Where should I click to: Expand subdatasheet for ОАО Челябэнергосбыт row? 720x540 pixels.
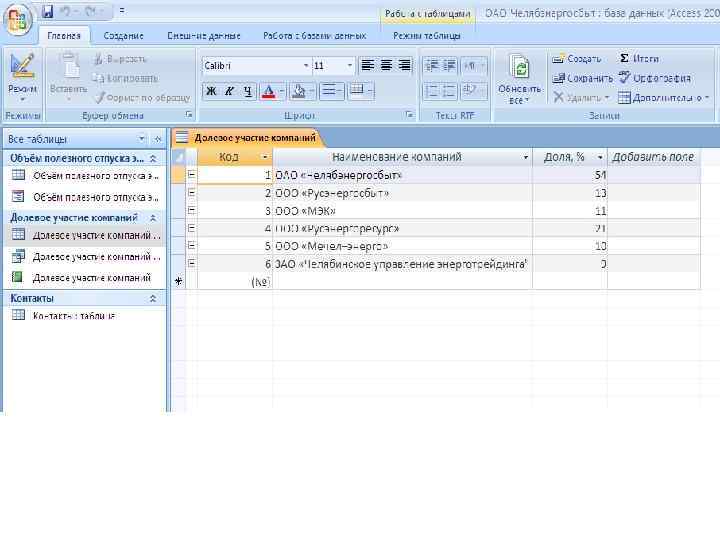click(191, 175)
